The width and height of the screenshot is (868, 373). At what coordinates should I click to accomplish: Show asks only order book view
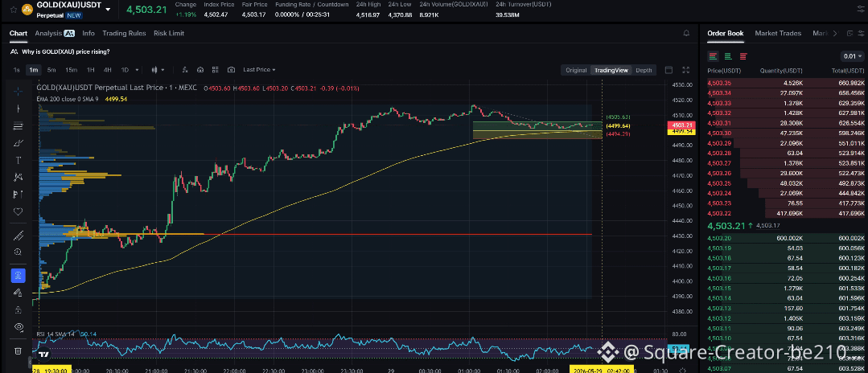tap(743, 56)
